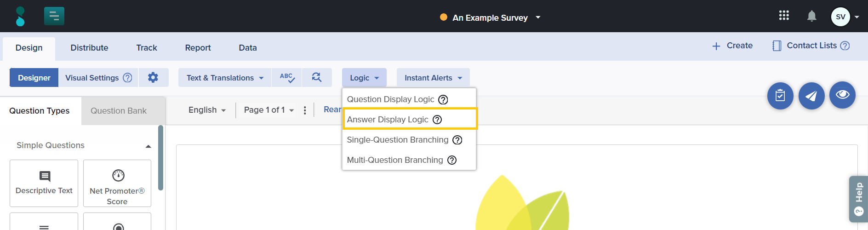868x230 pixels.
Task: Expand the English language dropdown
Action: click(x=207, y=110)
